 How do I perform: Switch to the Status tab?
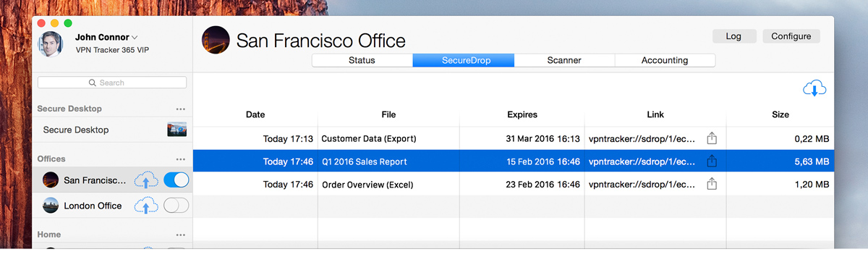(x=362, y=60)
